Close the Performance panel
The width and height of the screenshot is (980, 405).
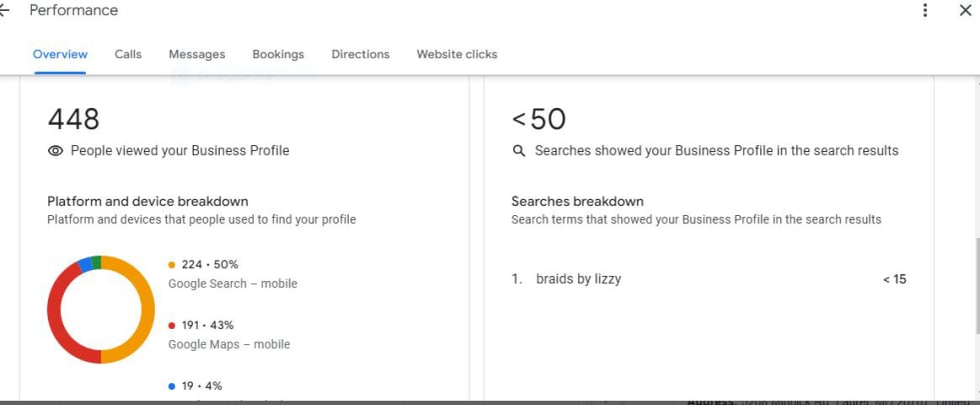964,11
